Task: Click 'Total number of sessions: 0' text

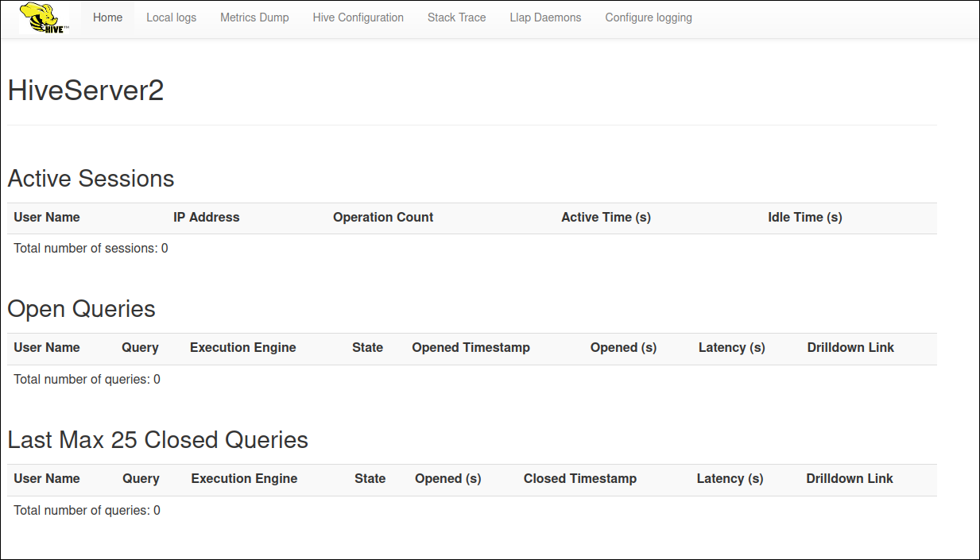Action: tap(91, 249)
